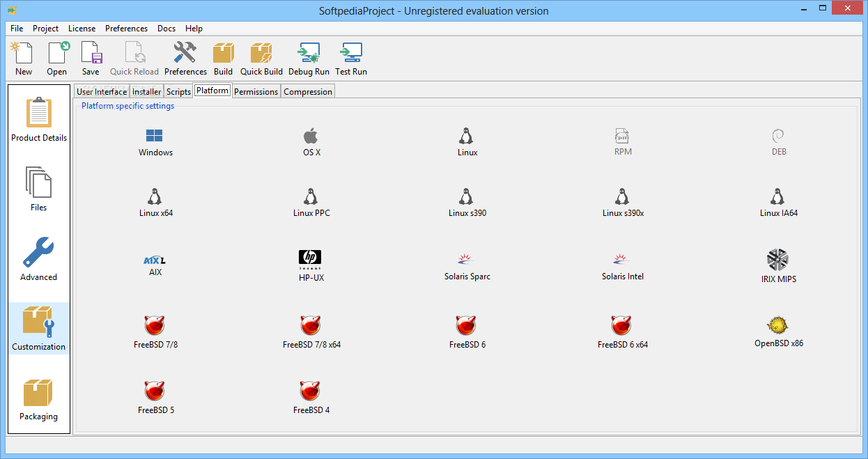Open the Packaging section in sidebar

(39, 398)
